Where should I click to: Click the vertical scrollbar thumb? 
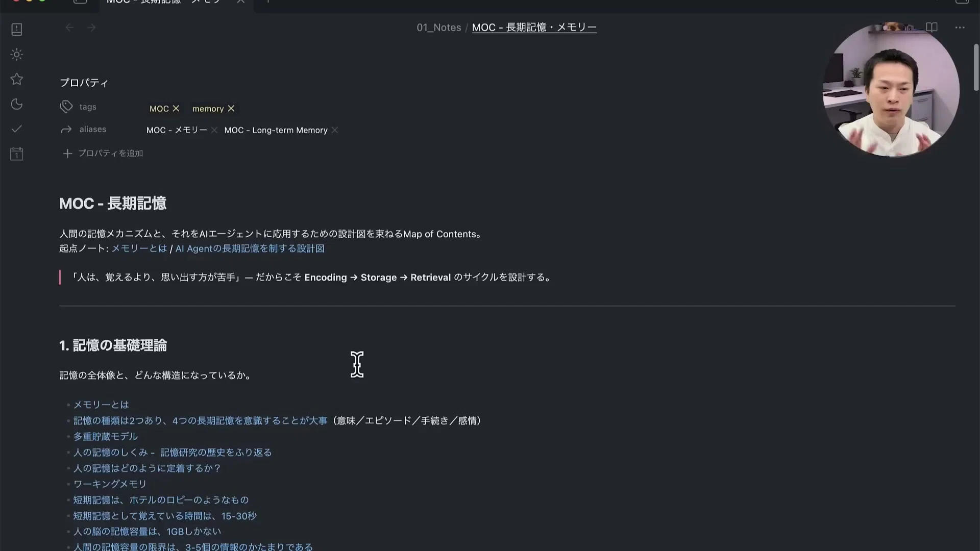[976, 67]
